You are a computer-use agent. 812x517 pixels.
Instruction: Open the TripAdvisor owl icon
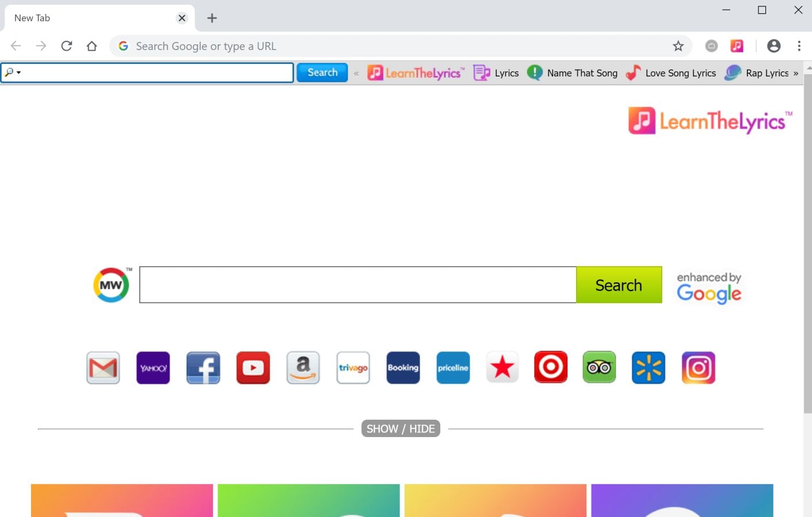(599, 367)
